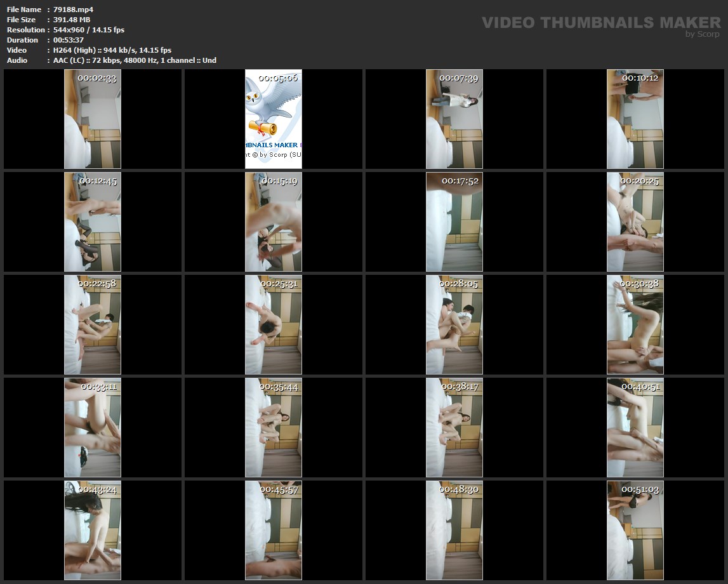Click the AAC audio info line
Viewport: 728px width, 584px height.
click(x=135, y=60)
